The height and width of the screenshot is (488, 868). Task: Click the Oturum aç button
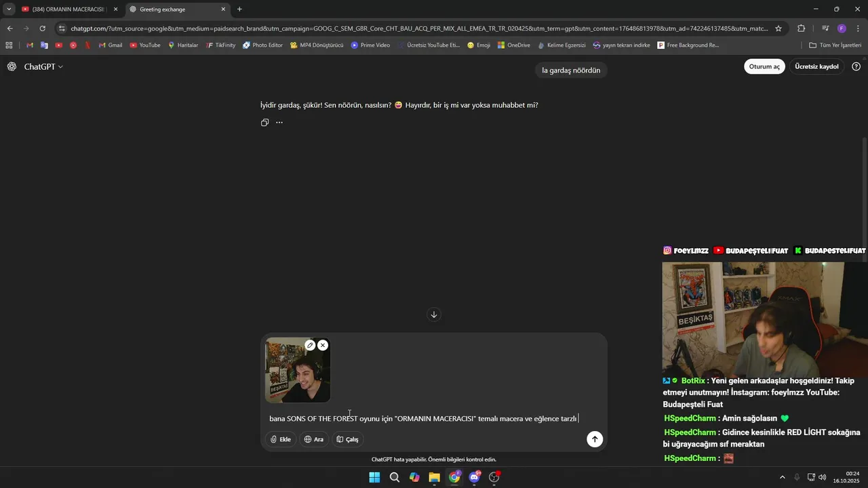(764, 66)
